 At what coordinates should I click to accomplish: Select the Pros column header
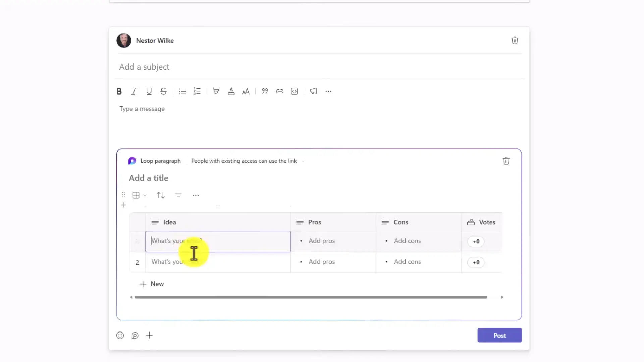click(x=333, y=222)
